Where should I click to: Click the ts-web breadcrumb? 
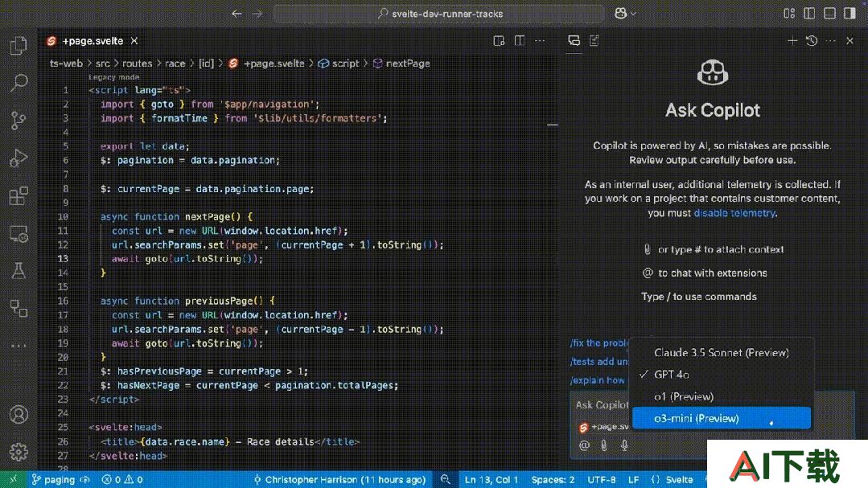click(x=66, y=64)
